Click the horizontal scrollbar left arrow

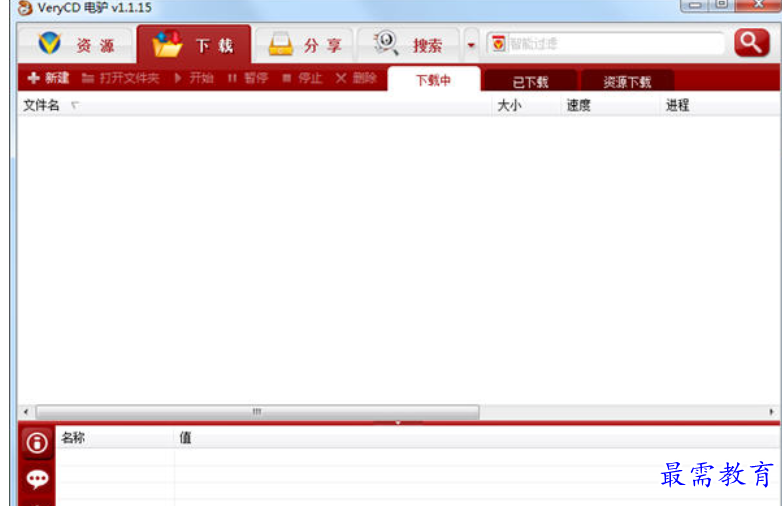point(26,412)
